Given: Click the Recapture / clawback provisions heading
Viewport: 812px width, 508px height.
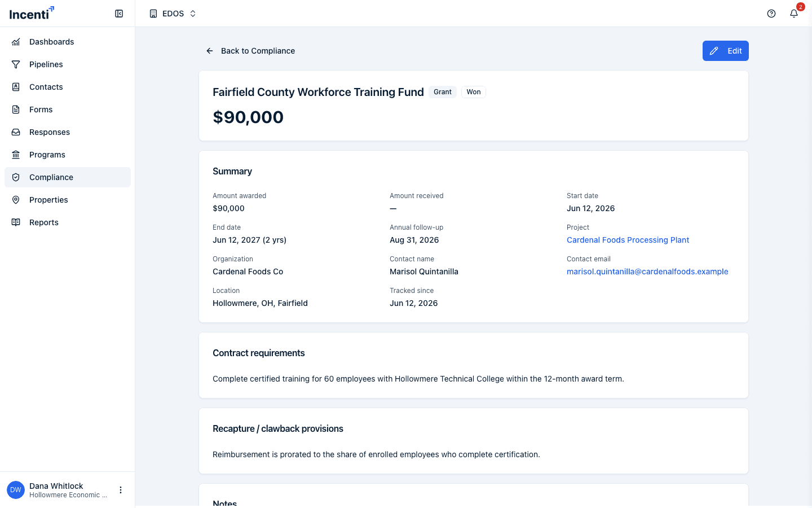Looking at the screenshot, I should click(278, 428).
